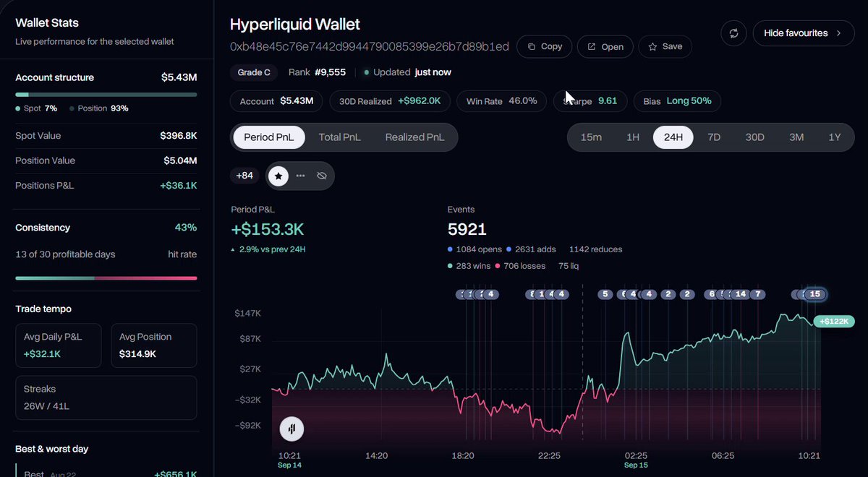Select the 1Y timeframe
The image size is (868, 477).
[x=835, y=137]
